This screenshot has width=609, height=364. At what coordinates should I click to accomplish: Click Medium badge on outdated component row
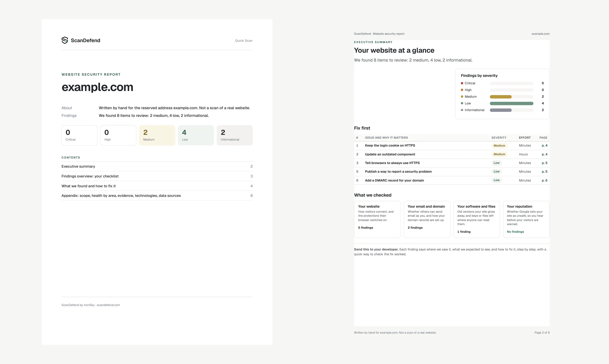[x=499, y=154]
